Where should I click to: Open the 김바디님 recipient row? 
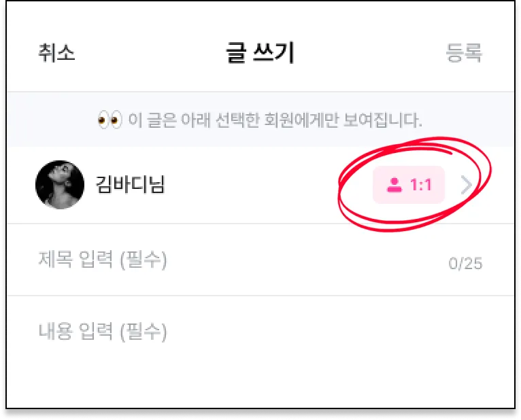[x=260, y=185]
